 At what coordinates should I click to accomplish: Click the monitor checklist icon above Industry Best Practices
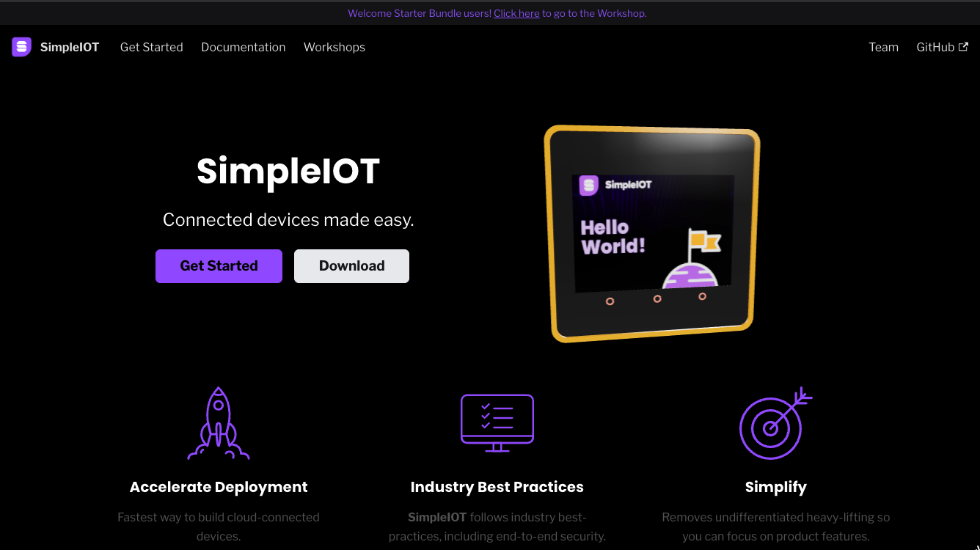tap(497, 423)
